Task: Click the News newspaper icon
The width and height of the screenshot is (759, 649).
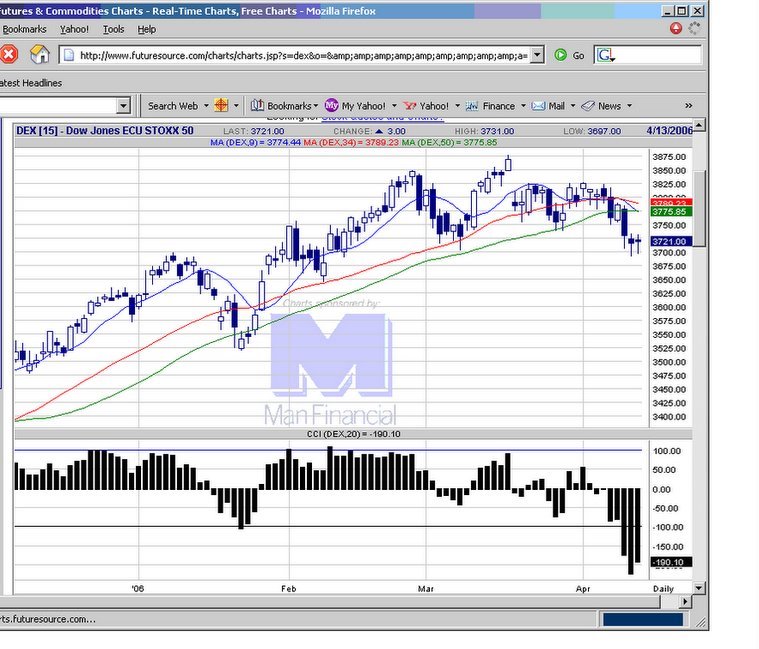Action: [588, 106]
